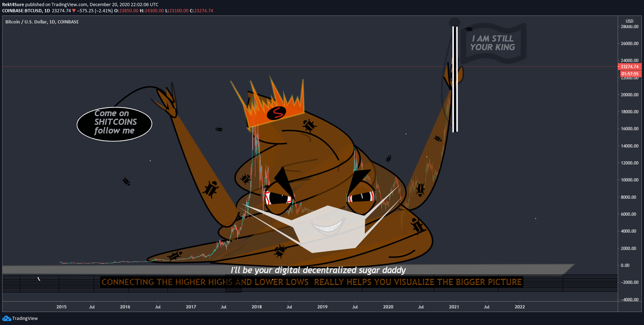
Task: Click the red current price label 23274.74
Action: click(x=629, y=67)
